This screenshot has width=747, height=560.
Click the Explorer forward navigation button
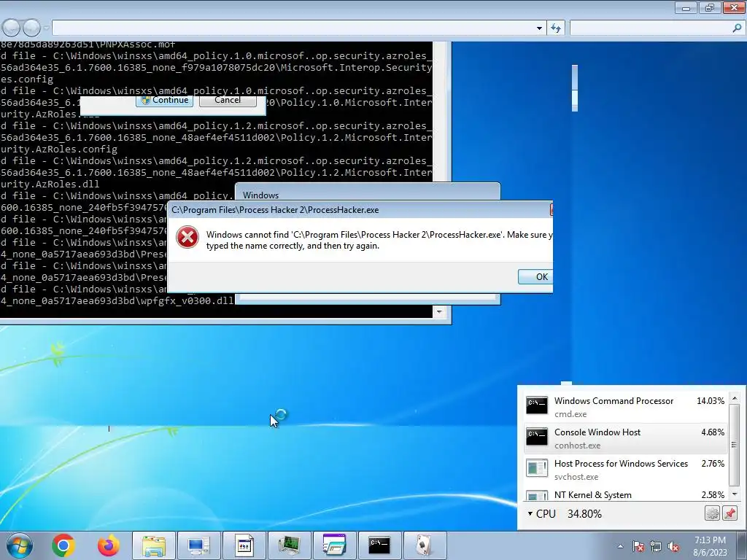pos(31,28)
